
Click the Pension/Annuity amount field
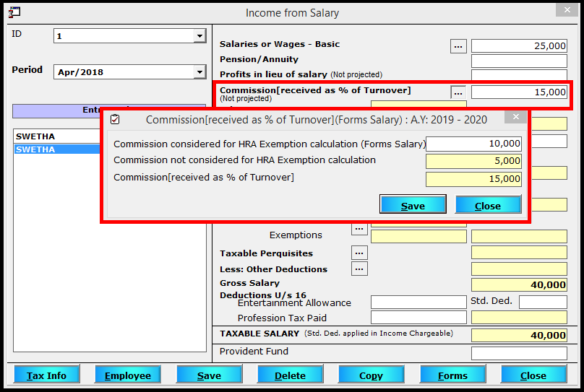[x=519, y=61]
